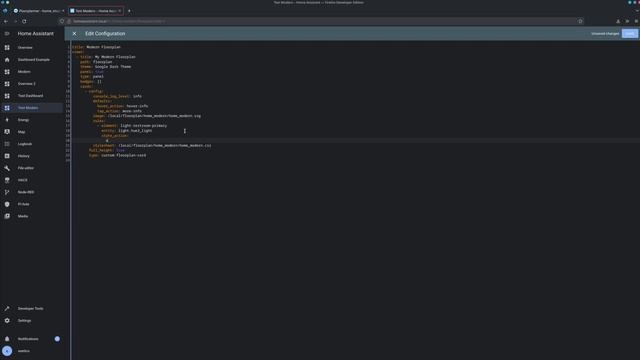Close the Edit Configuration editor with X
The image size is (640, 360).
point(74,33)
